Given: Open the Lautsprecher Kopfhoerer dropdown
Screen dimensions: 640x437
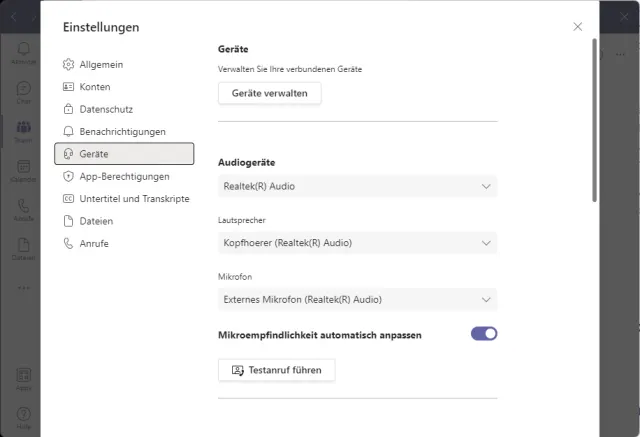Looking at the screenshot, I should pyautogui.click(x=357, y=243).
